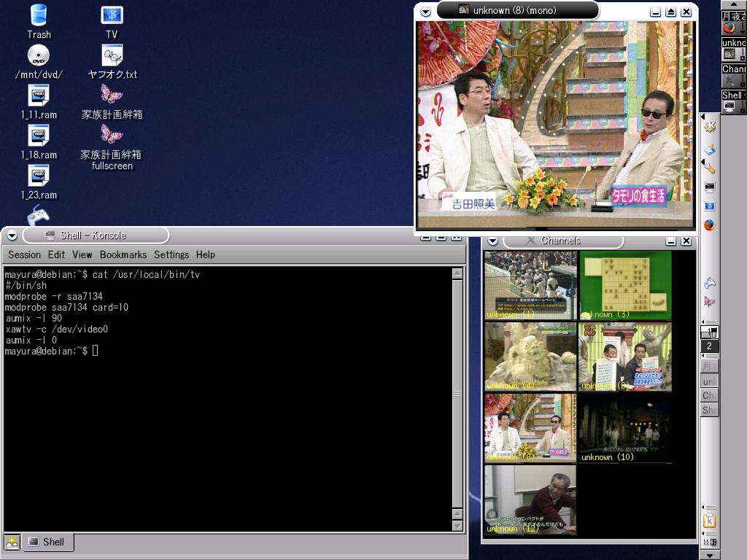Image resolution: width=747 pixels, height=560 pixels.
Task: Select the Shell session tab
Action: (x=47, y=542)
